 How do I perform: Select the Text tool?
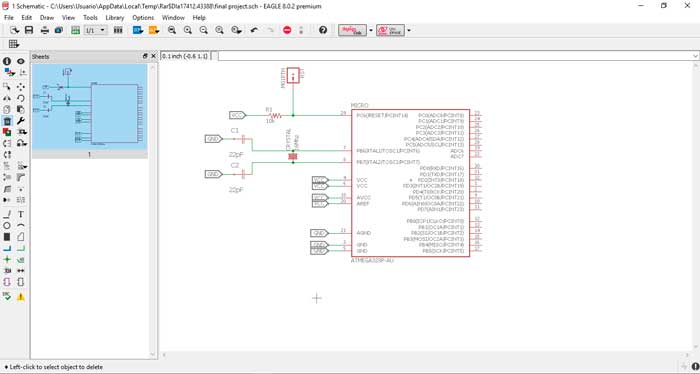coord(21,214)
